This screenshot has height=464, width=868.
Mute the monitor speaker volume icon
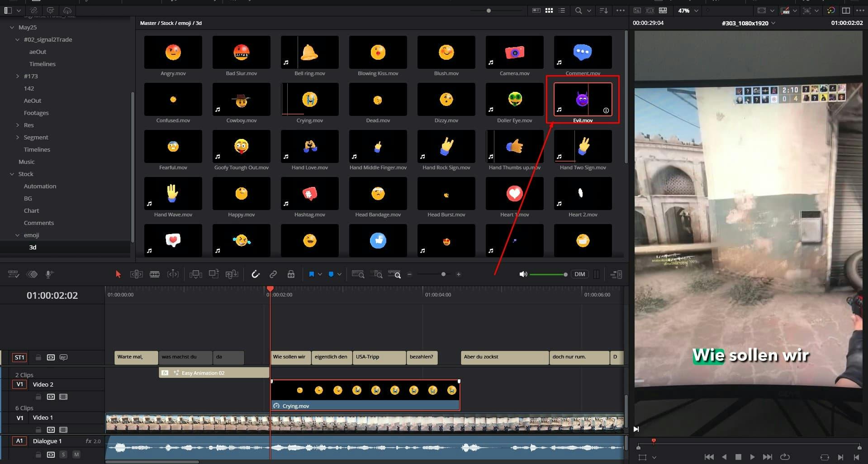click(523, 274)
